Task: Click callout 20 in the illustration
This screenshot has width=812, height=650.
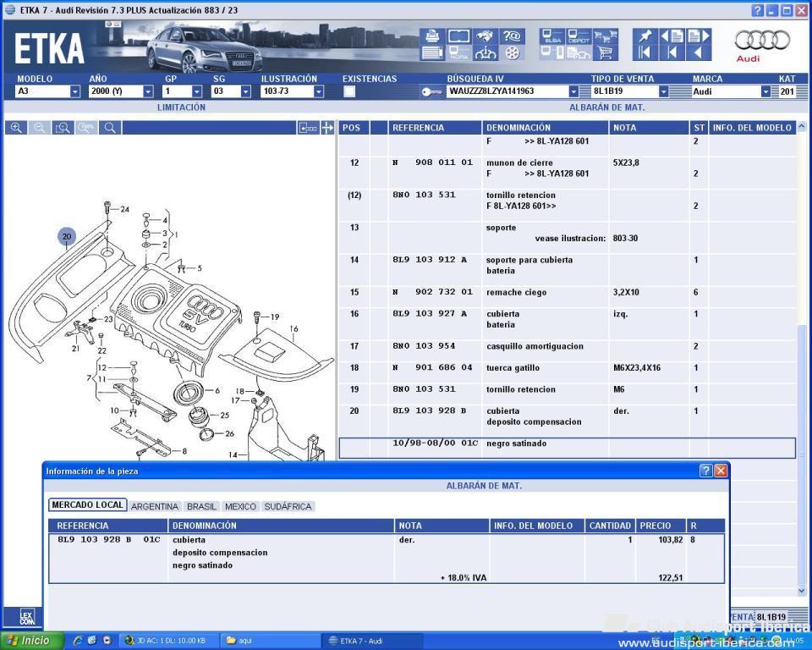Action: [x=67, y=236]
